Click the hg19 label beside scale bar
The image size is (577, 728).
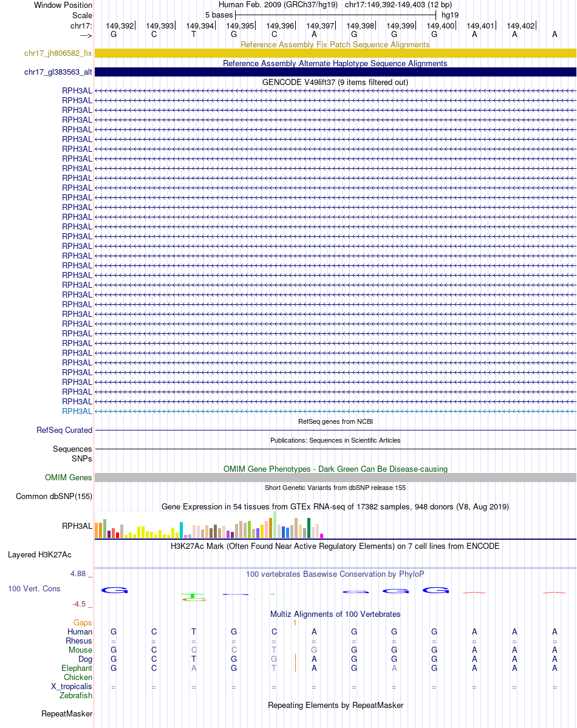tap(449, 15)
